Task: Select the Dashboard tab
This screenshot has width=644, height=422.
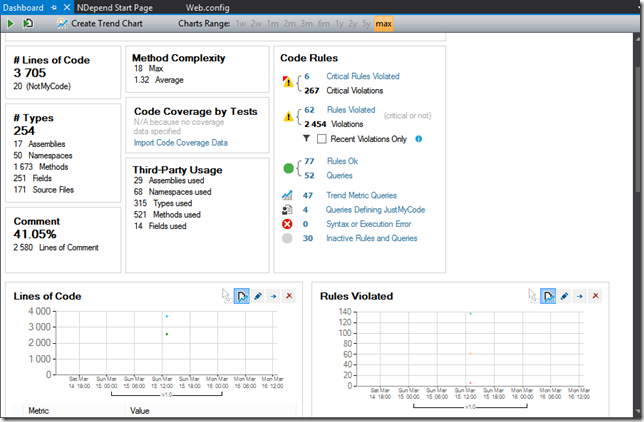Action: 23,8
